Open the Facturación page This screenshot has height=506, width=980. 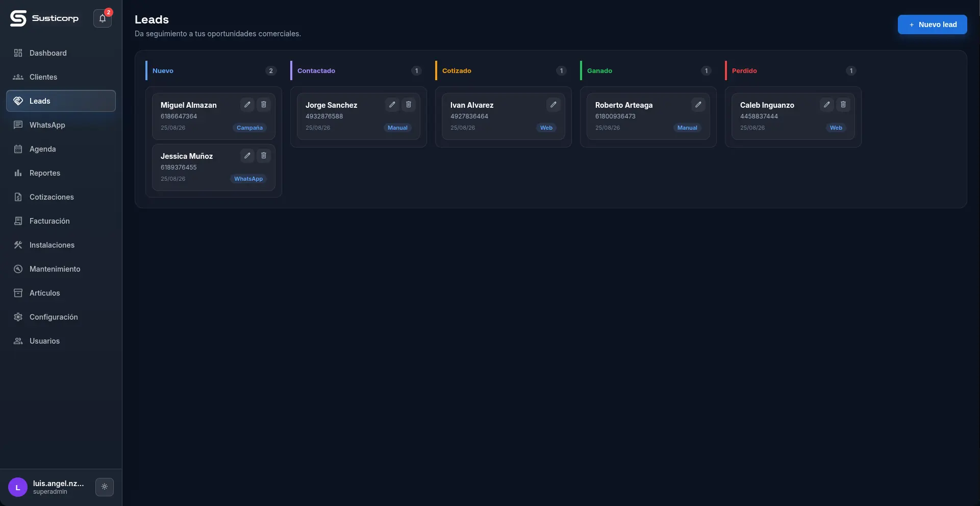click(x=61, y=221)
